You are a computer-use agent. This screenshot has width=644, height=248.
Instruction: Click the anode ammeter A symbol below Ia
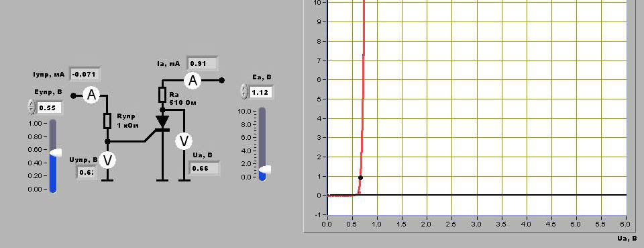click(x=193, y=81)
